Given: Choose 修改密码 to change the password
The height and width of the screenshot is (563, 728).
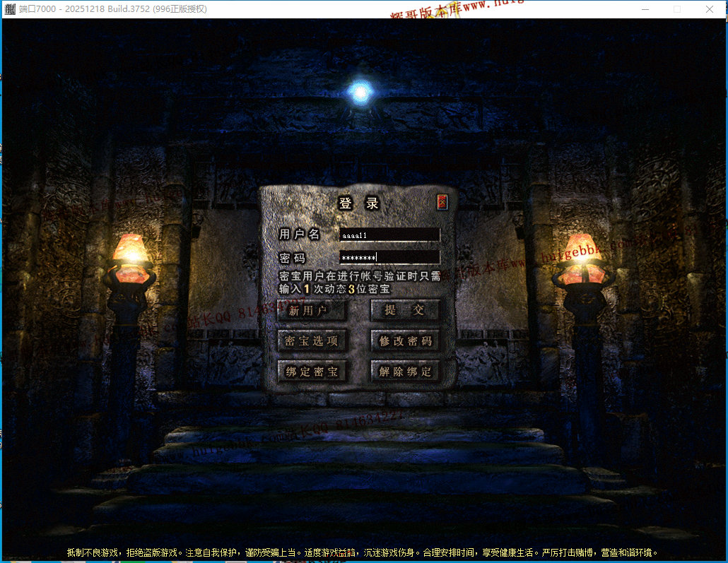Looking at the screenshot, I should tap(405, 341).
